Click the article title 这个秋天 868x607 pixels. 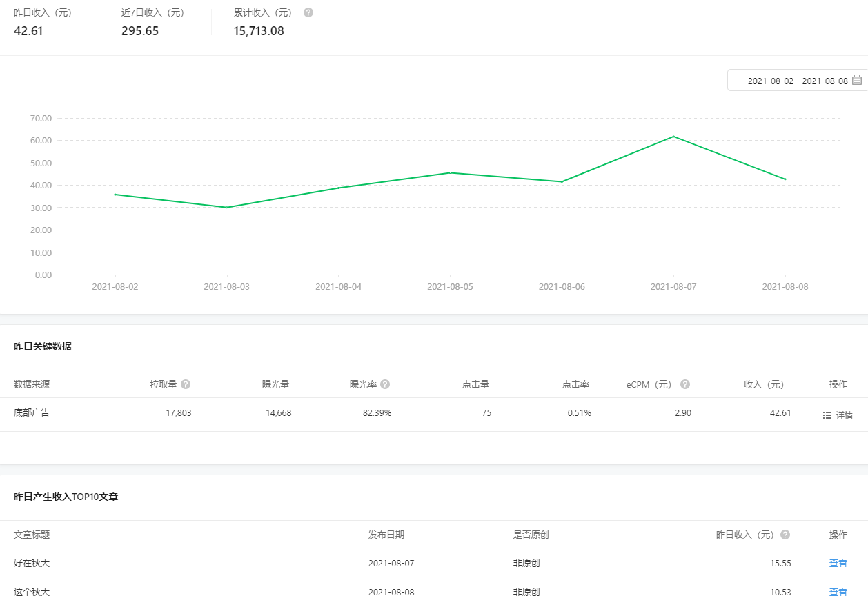point(32,592)
